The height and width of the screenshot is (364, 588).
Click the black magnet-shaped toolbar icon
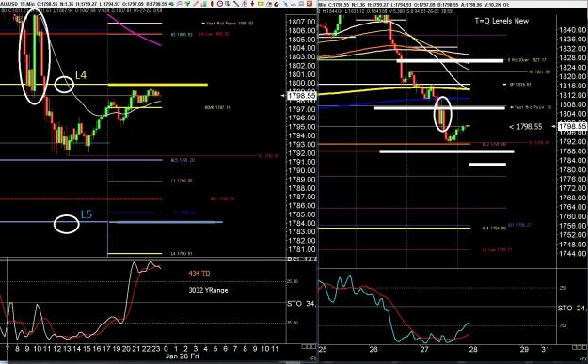click(277, 4)
